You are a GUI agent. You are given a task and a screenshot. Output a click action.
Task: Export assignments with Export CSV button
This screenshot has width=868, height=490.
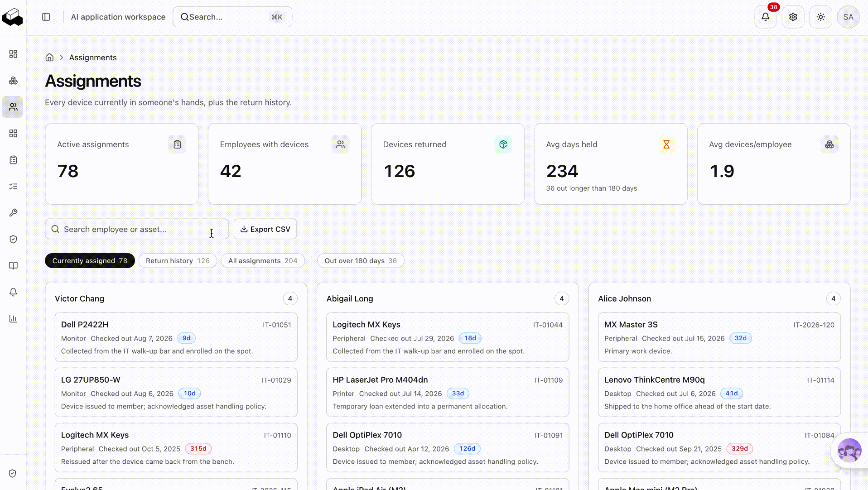pos(265,229)
